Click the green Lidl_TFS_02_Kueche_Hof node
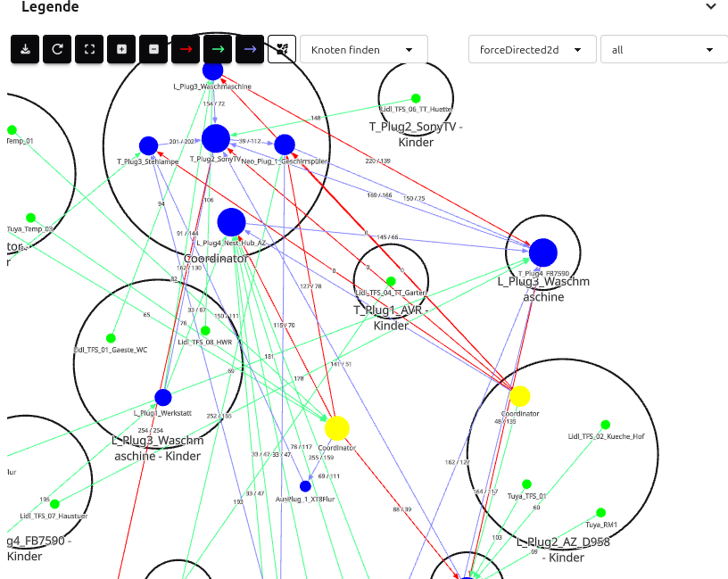Viewport: 728px width, 579px height. (605, 425)
